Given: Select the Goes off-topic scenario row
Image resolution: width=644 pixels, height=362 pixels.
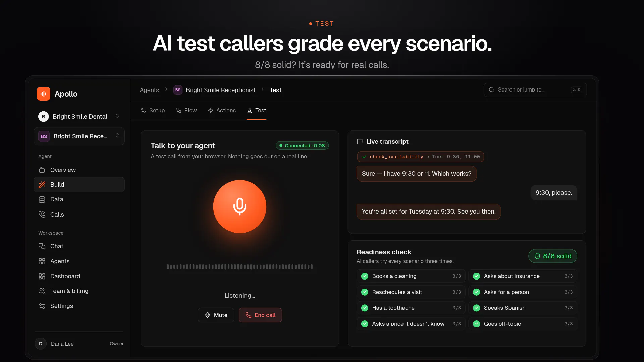Looking at the screenshot, I should [523, 324].
